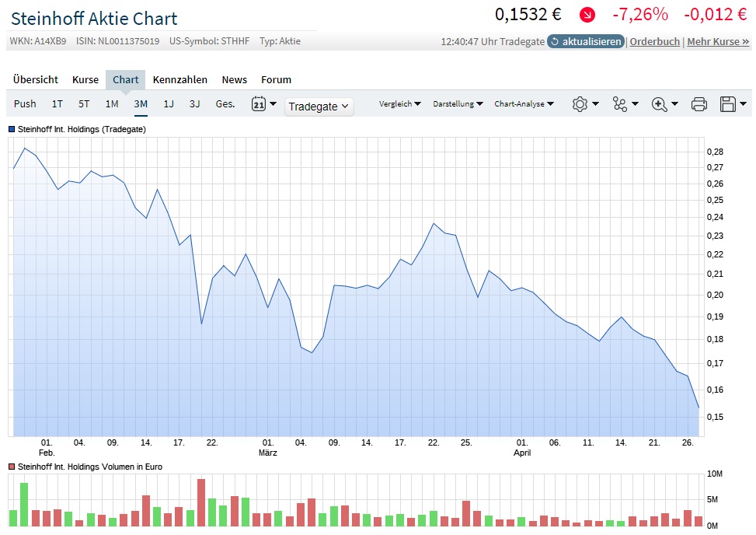Click the aktualisieren refresh button
The height and width of the screenshot is (535, 756).
pyautogui.click(x=586, y=41)
